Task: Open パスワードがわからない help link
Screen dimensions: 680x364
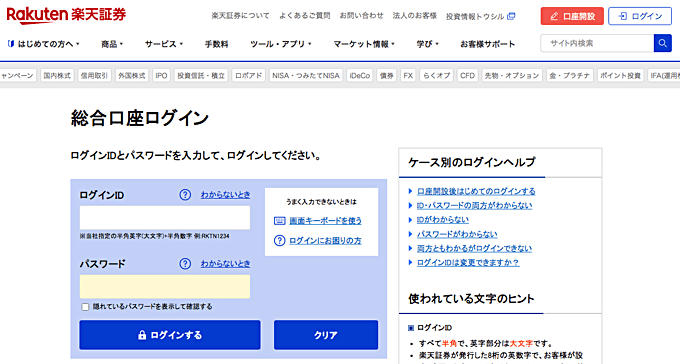Action: (457, 234)
